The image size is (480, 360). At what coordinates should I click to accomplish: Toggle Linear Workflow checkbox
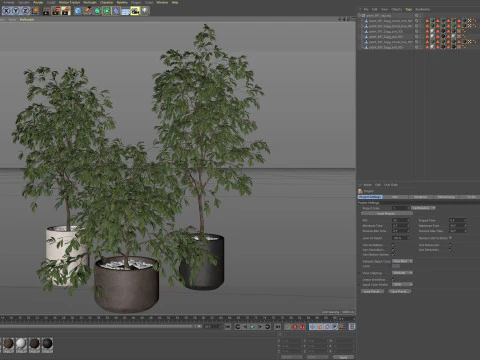[393, 279]
